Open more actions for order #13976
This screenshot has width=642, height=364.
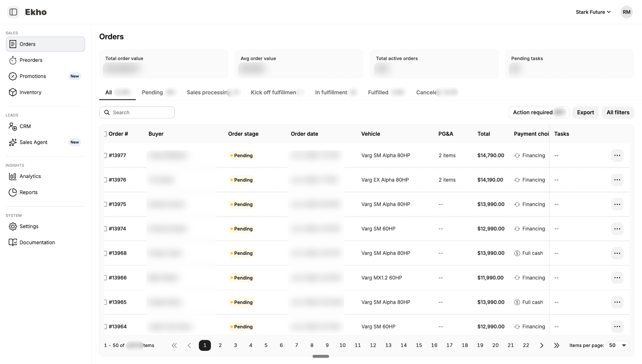pyautogui.click(x=617, y=180)
